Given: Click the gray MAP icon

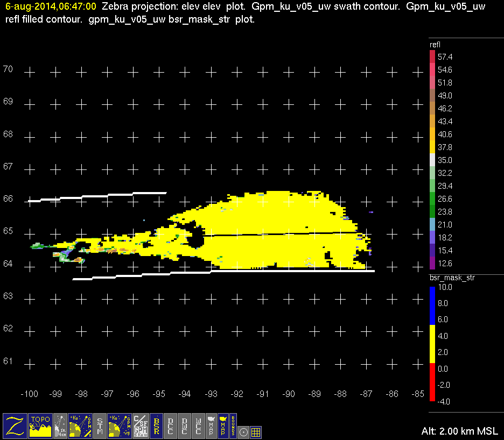Looking at the screenshot, I should 211,425.
